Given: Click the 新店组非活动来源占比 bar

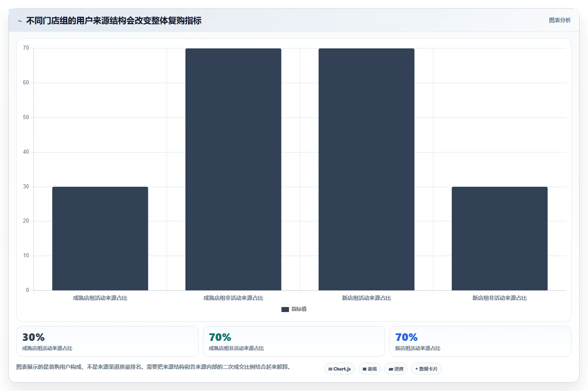Looking at the screenshot, I should [x=499, y=239].
